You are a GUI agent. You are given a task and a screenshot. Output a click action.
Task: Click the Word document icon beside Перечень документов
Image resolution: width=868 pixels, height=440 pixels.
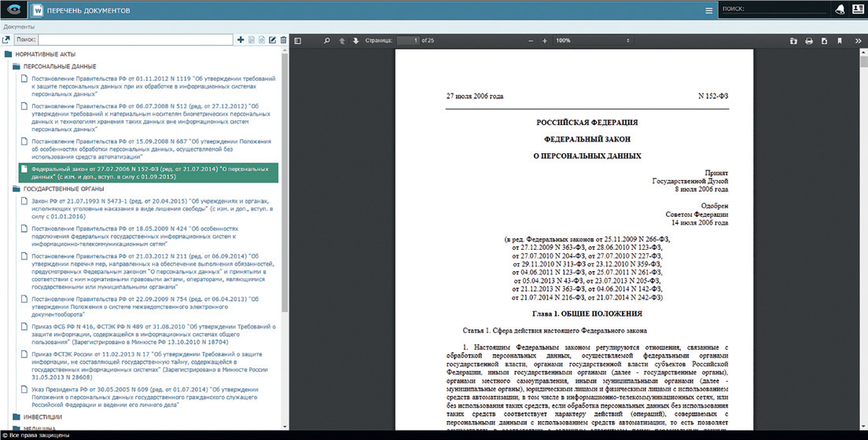point(37,10)
